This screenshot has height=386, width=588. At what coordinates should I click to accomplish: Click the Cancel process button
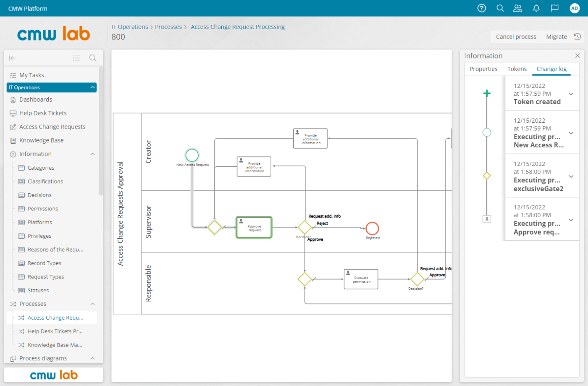click(515, 37)
